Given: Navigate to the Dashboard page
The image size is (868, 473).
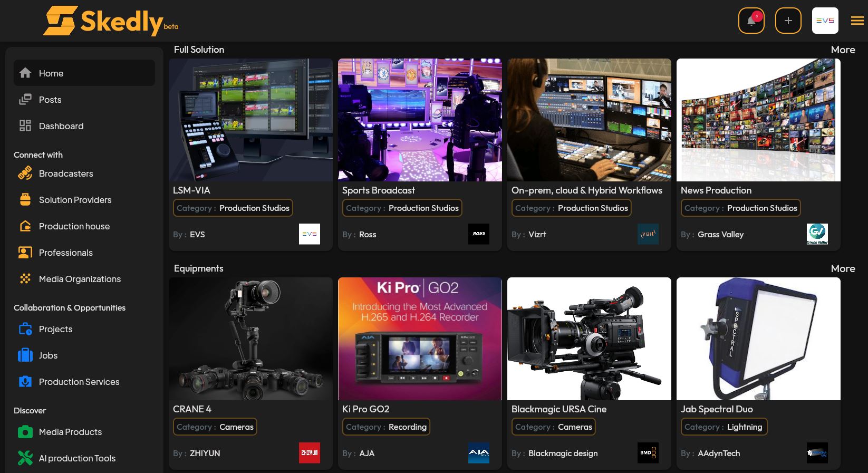Looking at the screenshot, I should 61,126.
